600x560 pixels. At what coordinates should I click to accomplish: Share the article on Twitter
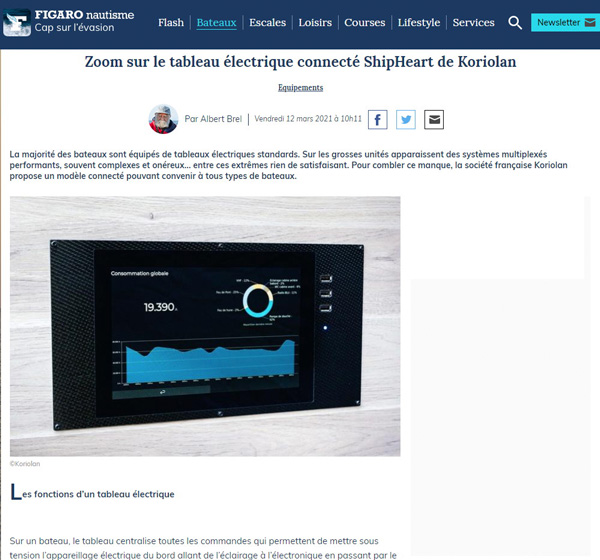(x=406, y=120)
